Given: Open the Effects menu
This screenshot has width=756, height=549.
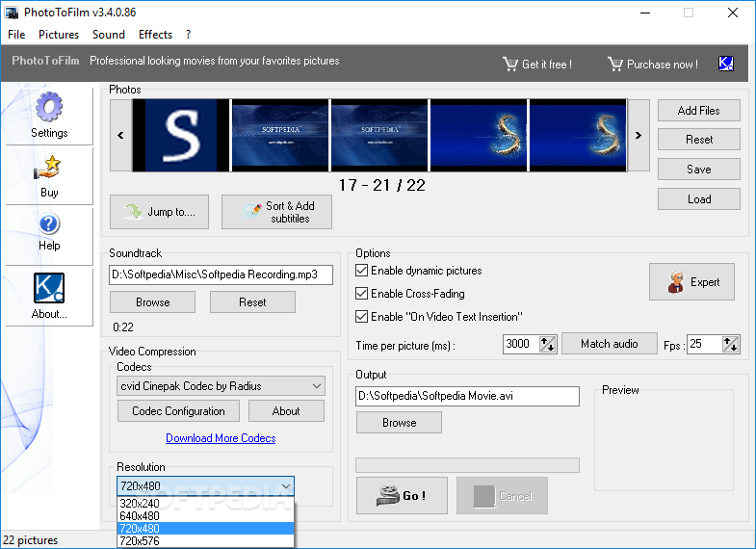Looking at the screenshot, I should [155, 35].
